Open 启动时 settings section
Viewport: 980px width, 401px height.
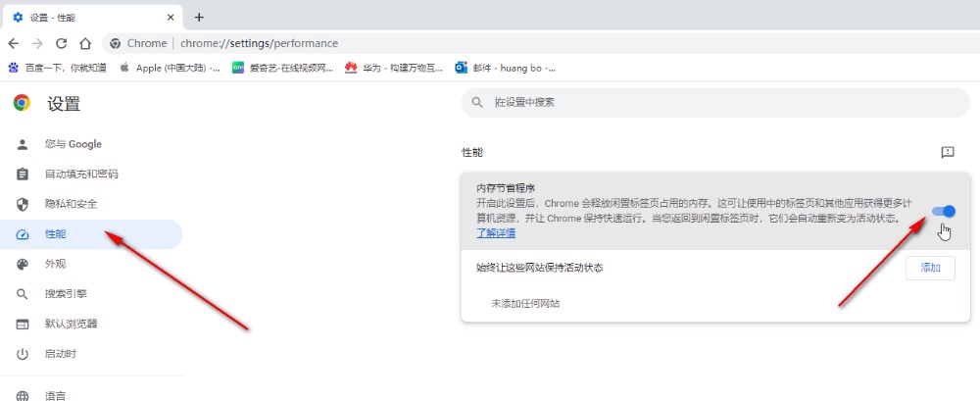click(x=60, y=354)
